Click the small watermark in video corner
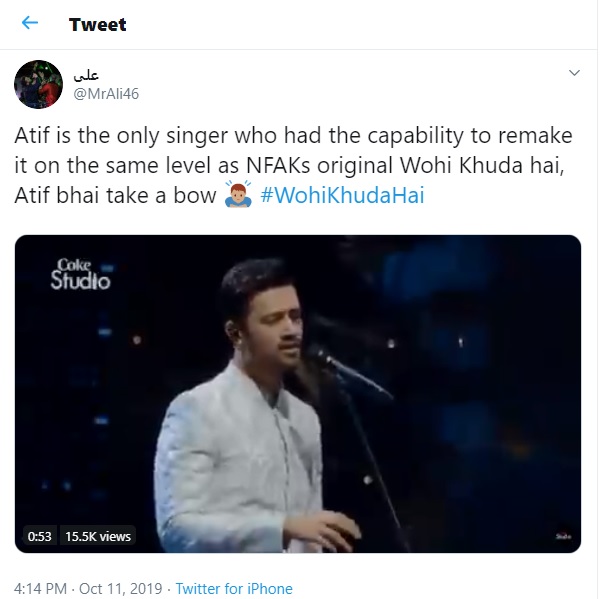 click(x=563, y=537)
